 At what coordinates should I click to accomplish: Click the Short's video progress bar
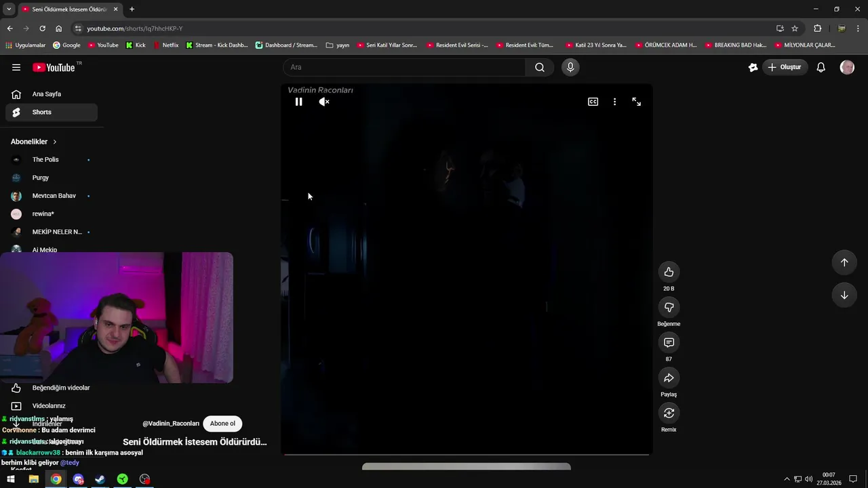(x=467, y=454)
